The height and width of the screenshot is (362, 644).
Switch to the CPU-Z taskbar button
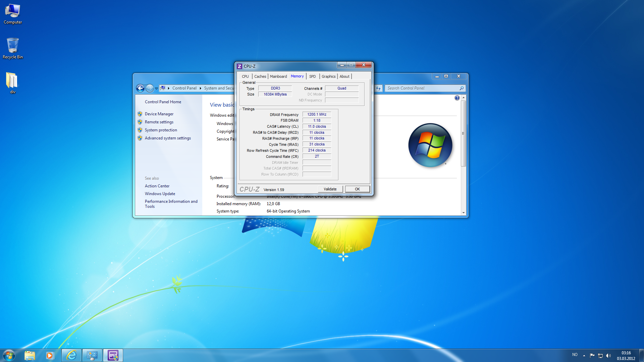click(113, 355)
